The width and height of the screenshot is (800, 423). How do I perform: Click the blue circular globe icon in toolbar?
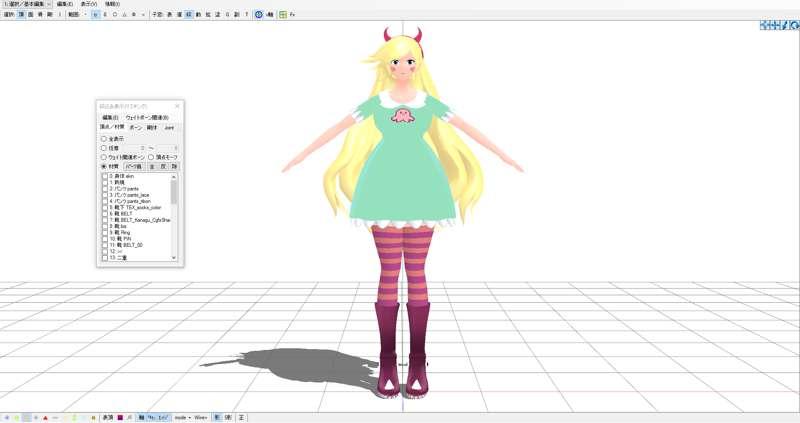pyautogui.click(x=259, y=14)
